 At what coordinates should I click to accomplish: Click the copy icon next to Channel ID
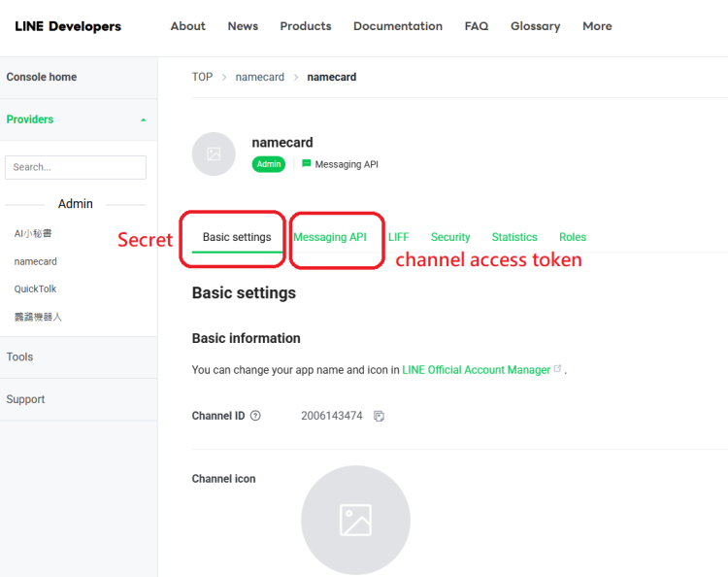tap(380, 417)
